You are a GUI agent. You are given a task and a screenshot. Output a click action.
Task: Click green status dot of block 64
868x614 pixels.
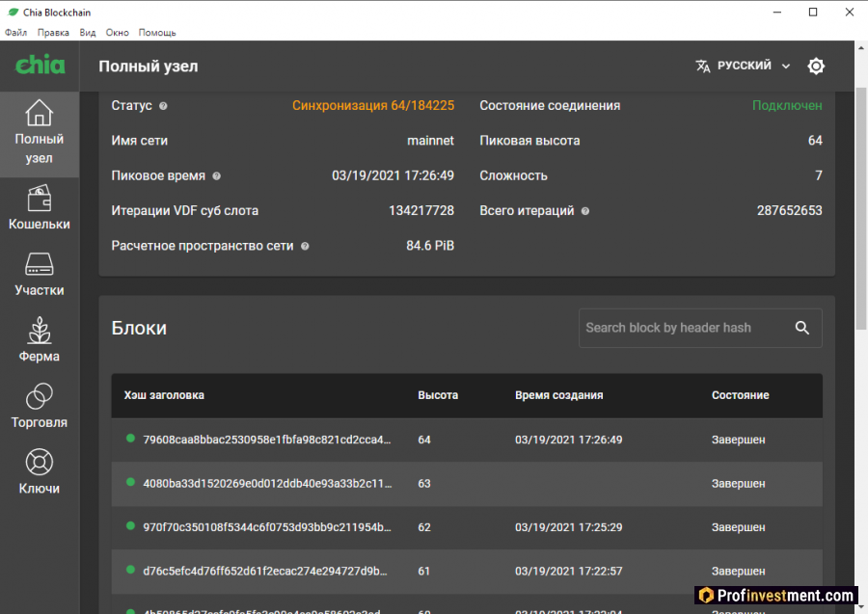coord(130,439)
